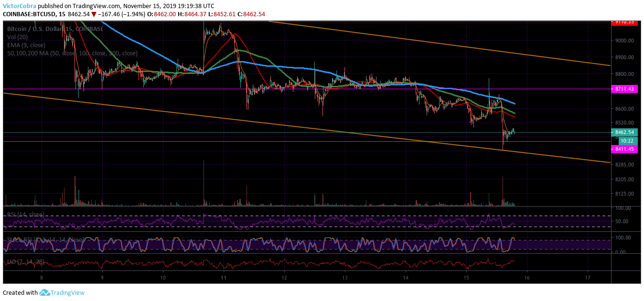Screen dimensions: 644x301
Task: Select the magenta 8711.43 price label
Action: 624,89
